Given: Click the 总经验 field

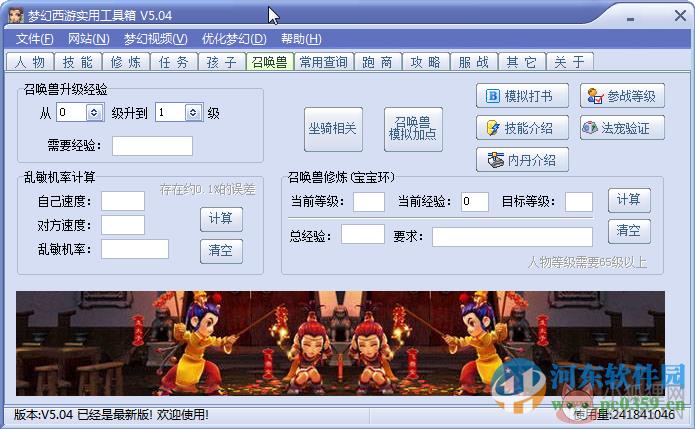Looking at the screenshot, I should (x=363, y=234).
